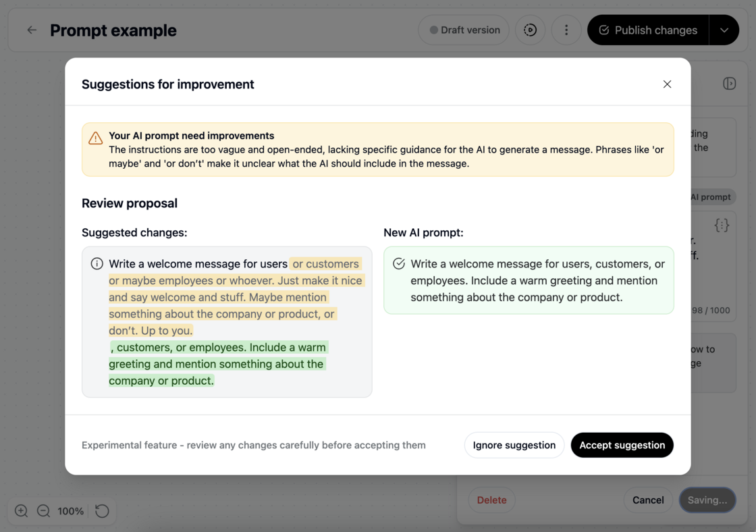Click the Delete button
756x532 pixels.
point(491,500)
